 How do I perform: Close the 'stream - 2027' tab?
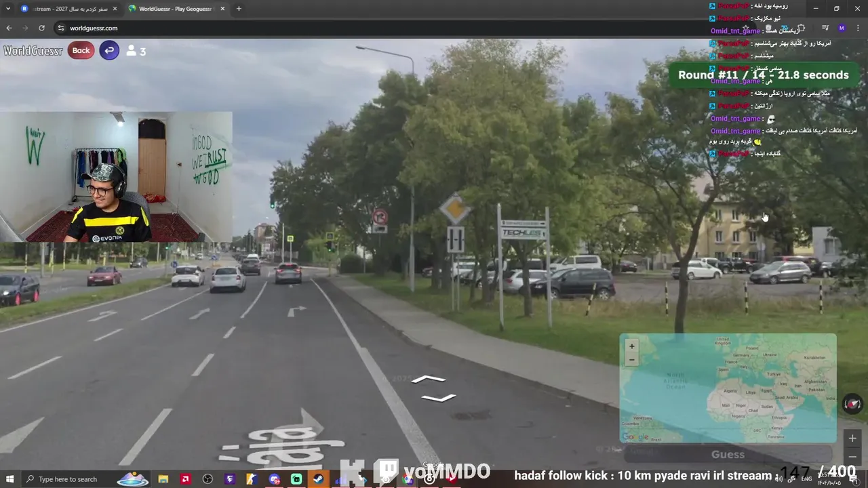pos(114,9)
